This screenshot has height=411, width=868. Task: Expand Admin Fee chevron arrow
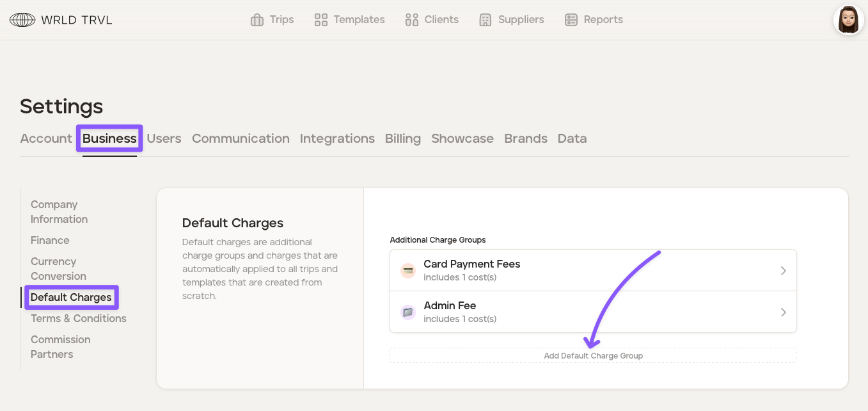[x=783, y=312]
